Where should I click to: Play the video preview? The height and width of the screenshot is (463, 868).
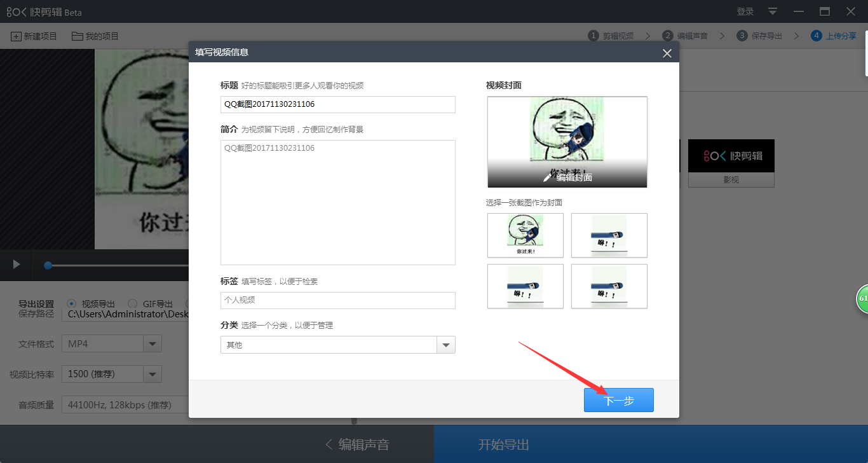17,265
